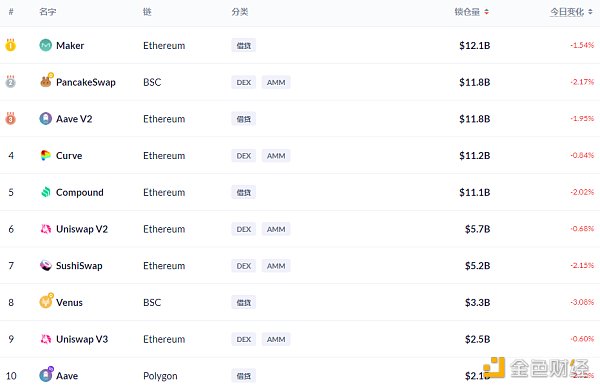
Task: Select the AMM tag on Curve row
Action: click(x=276, y=156)
